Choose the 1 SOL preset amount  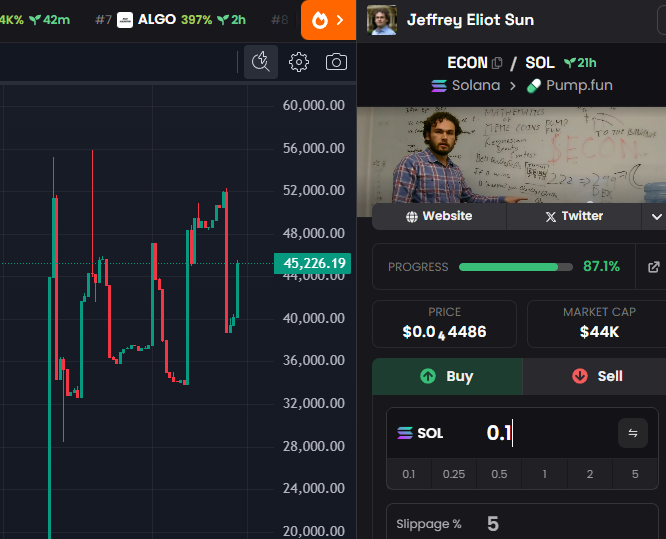(544, 474)
